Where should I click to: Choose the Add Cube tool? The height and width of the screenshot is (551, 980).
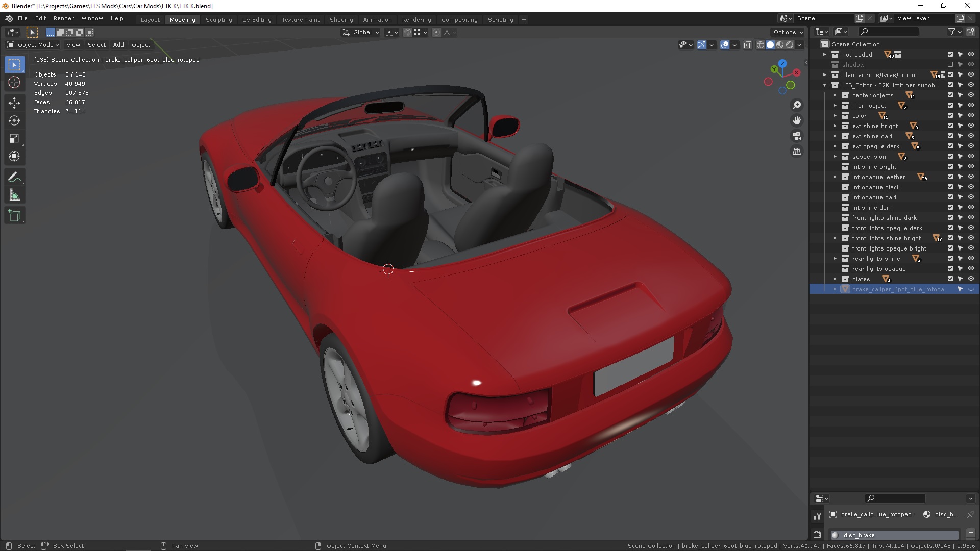14,216
